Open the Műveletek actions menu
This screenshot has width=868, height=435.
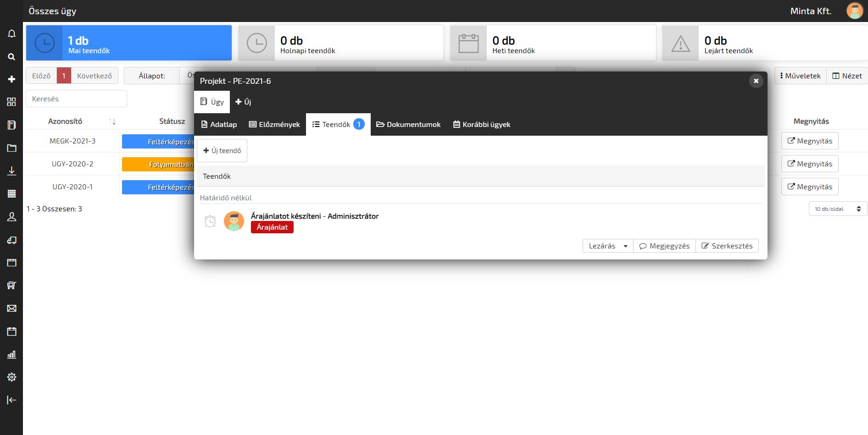tap(800, 76)
